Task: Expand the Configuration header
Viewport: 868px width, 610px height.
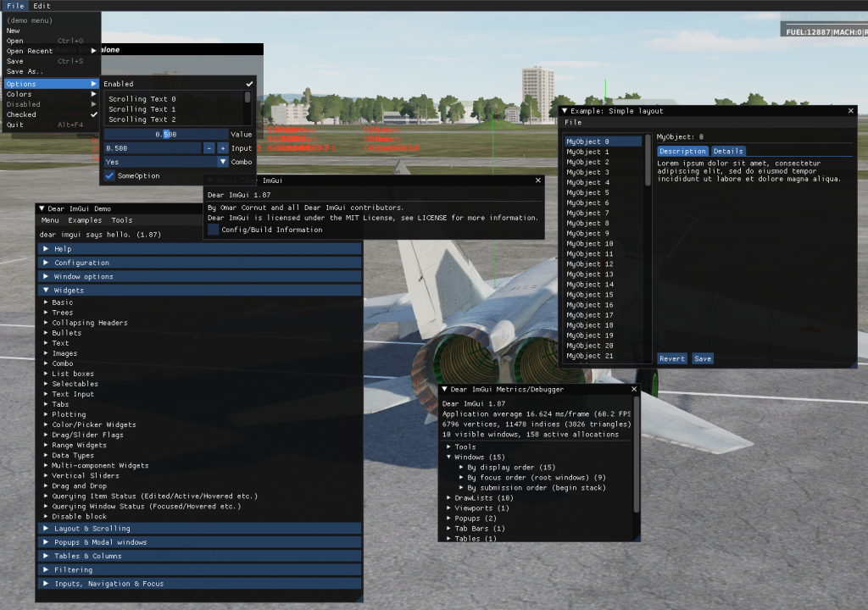Action: click(x=200, y=263)
